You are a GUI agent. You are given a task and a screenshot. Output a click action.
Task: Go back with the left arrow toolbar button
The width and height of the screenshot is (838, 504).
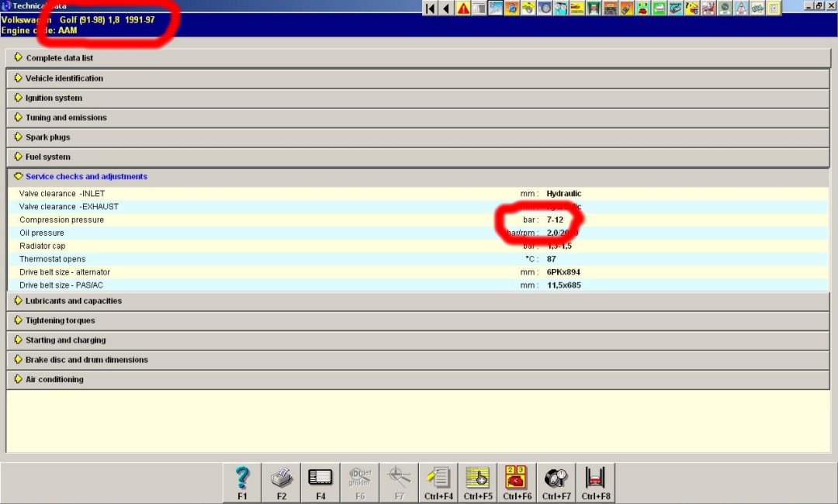[x=446, y=9]
